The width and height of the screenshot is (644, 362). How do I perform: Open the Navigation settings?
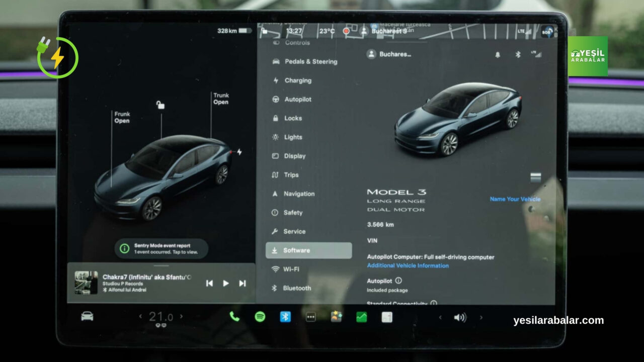click(x=293, y=194)
